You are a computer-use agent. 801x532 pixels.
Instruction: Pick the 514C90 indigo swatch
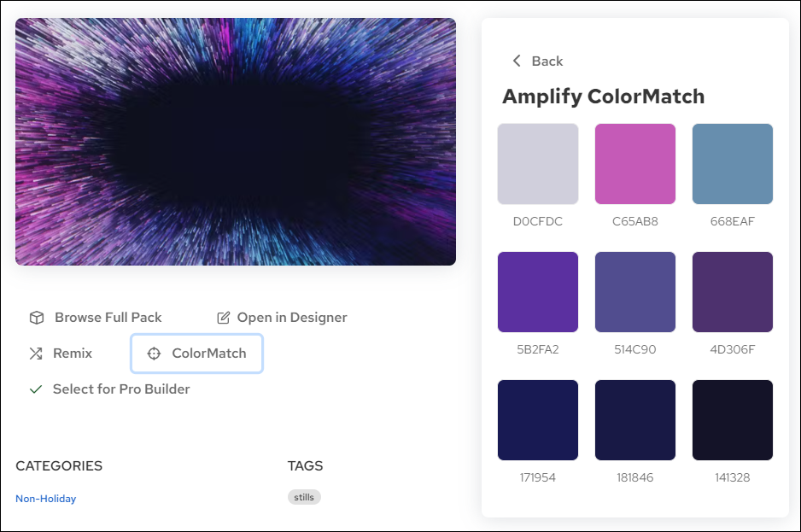point(635,292)
